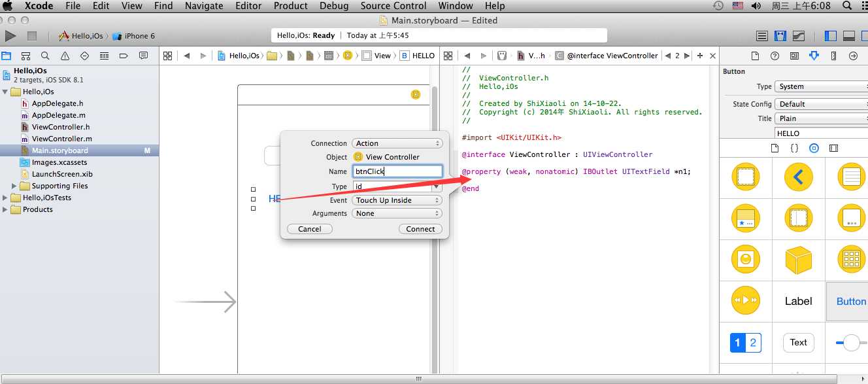Collapse the Hello,iOs group folder

(x=6, y=92)
